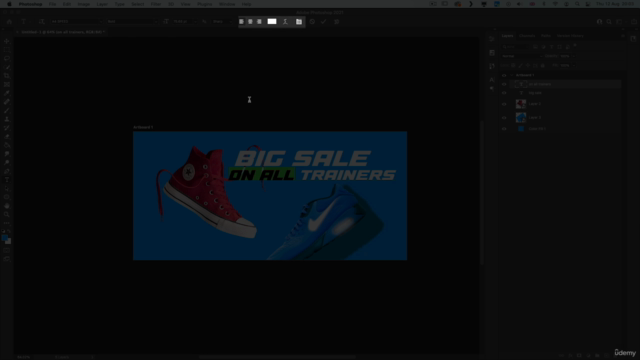Select the Clone Stamp tool

(7, 119)
